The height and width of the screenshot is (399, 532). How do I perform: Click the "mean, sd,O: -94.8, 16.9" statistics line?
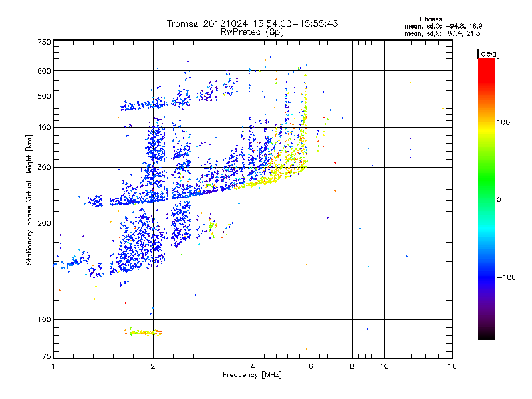point(443,26)
